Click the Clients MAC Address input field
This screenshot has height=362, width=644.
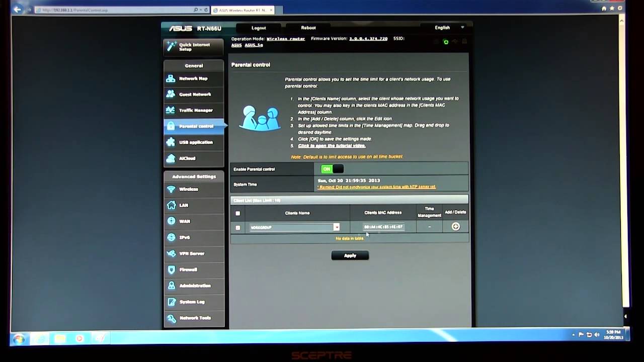(383, 227)
